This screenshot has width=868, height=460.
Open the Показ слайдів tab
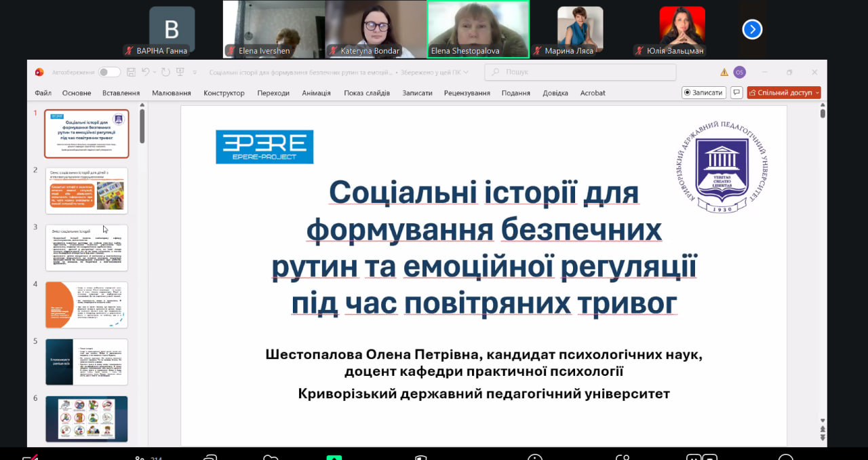tap(366, 93)
